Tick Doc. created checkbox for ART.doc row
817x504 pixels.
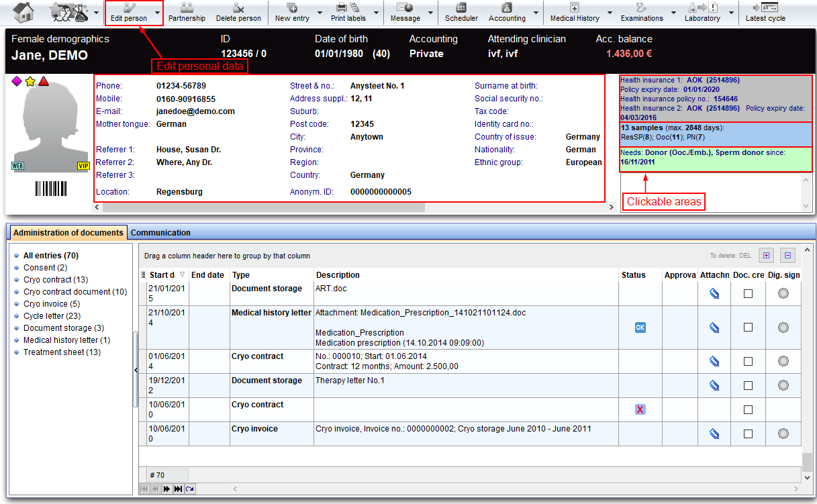click(x=749, y=293)
